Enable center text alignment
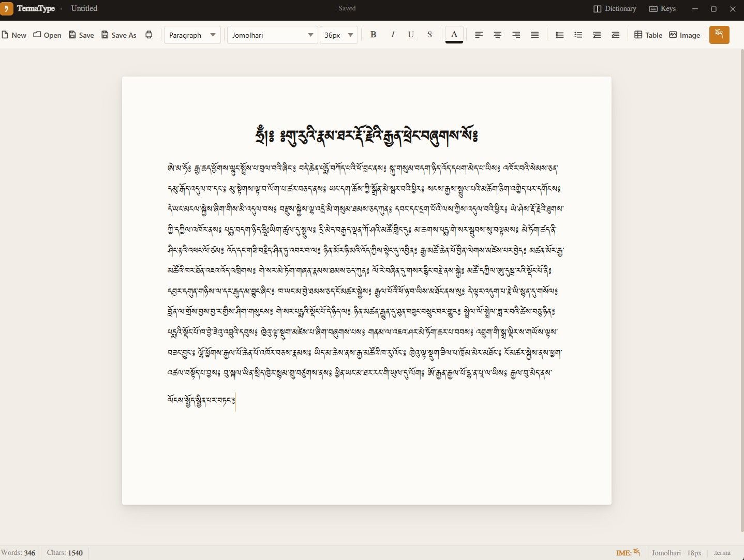The width and height of the screenshot is (744, 560). click(x=497, y=35)
